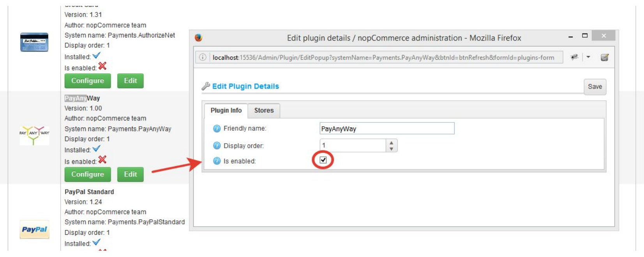Show help for the Is enabled option

[217, 161]
